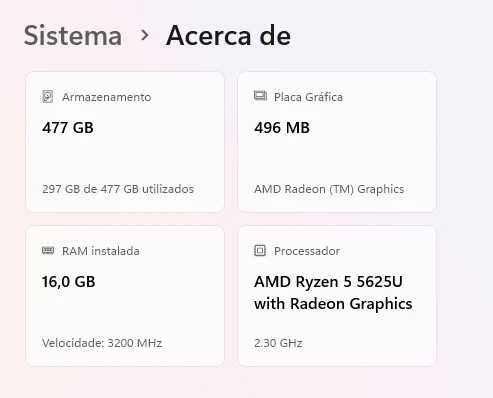This screenshot has height=398, width=493.
Task: Open the RAM instalada card
Action: tap(125, 296)
